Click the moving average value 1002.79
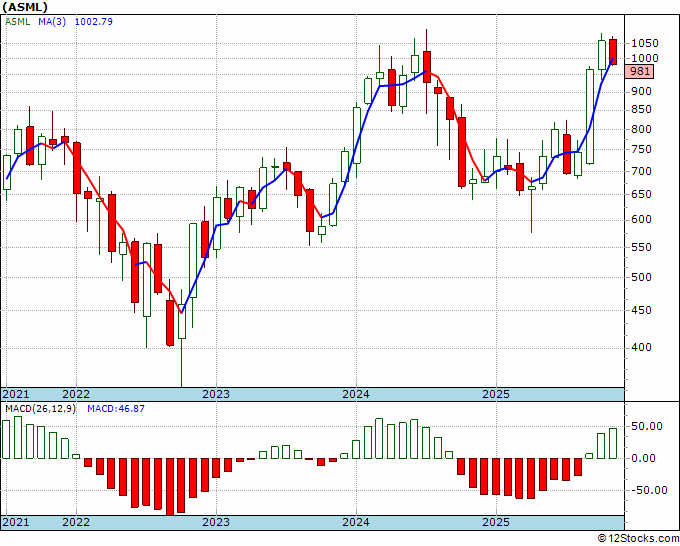Screen dimensions: 680x546 pos(94,22)
